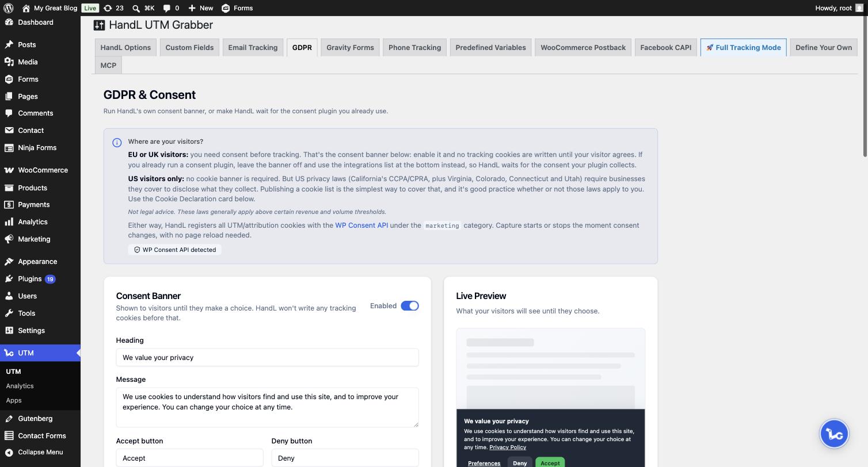Switch to Phone Tracking tab
Screen dimensions: 868x467
[414, 48]
